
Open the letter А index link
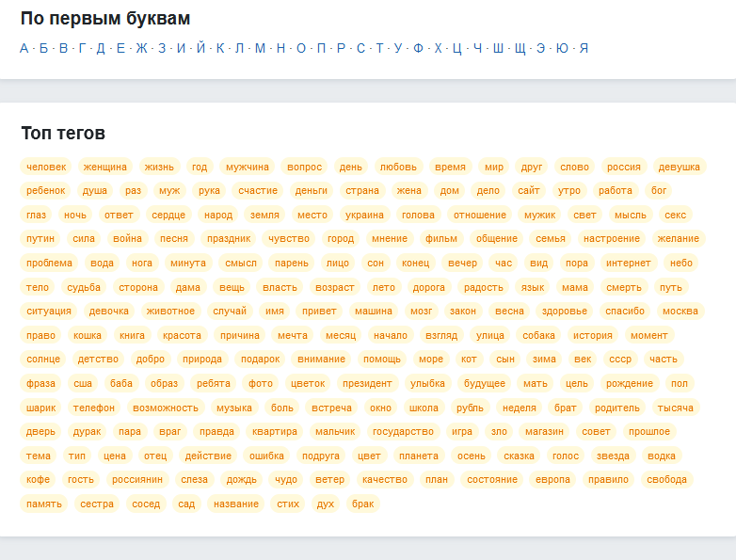coord(24,48)
